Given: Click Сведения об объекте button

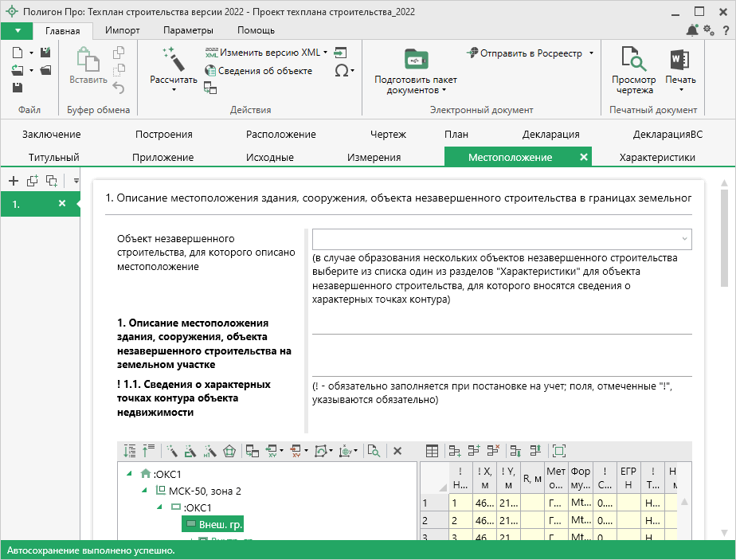Looking at the screenshot, I should pyautogui.click(x=258, y=71).
